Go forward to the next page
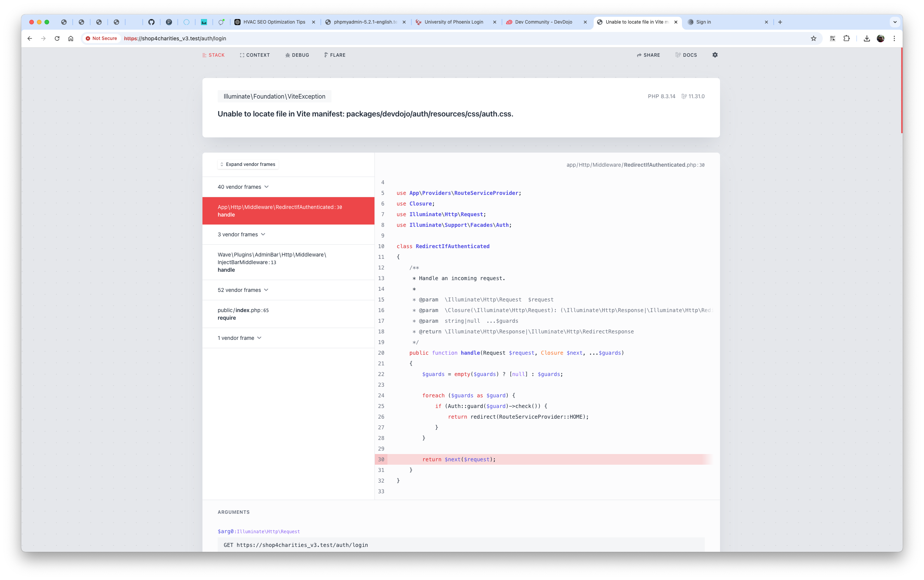Viewport: 924px width, 580px height. coord(43,38)
